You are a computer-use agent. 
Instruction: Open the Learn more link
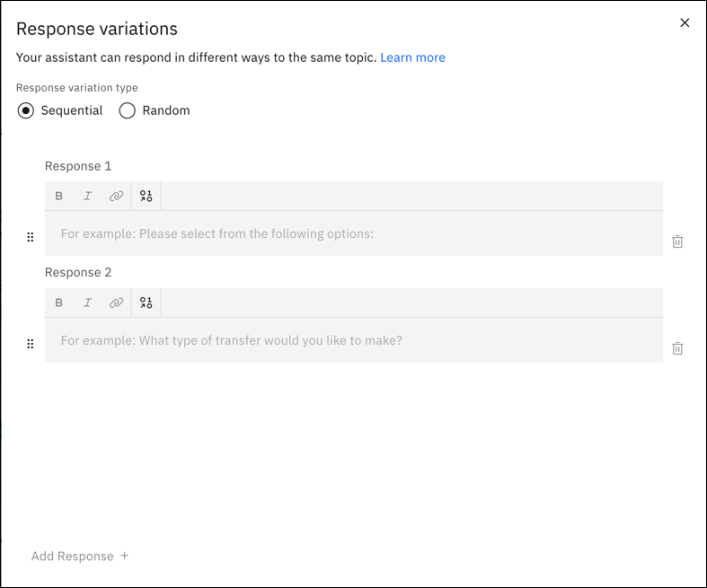pyautogui.click(x=412, y=57)
